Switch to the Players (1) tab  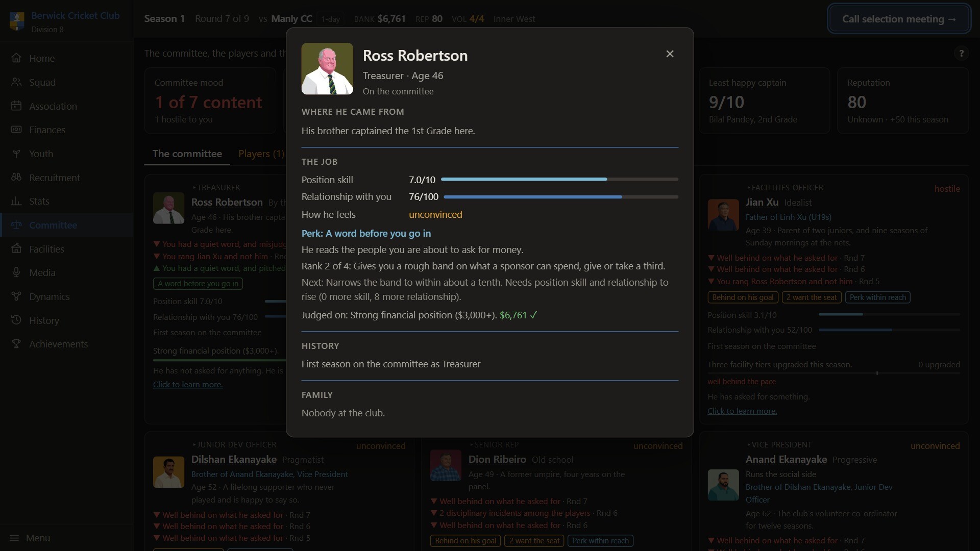(x=261, y=154)
